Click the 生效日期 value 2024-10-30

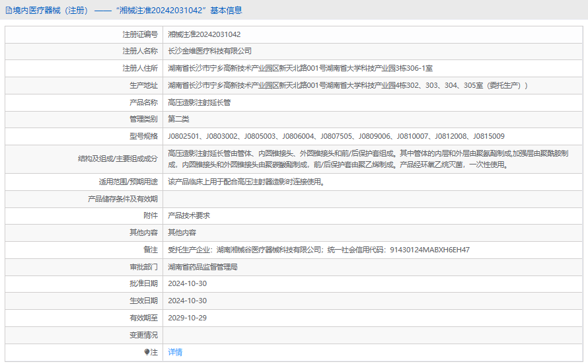187,301
